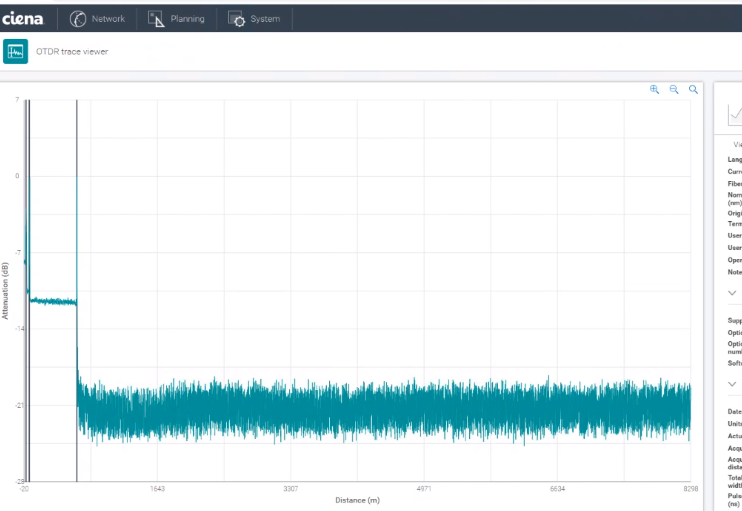Reset chart zoom with plain magnifier icon
Image resolution: width=742 pixels, height=511 pixels.
click(693, 89)
